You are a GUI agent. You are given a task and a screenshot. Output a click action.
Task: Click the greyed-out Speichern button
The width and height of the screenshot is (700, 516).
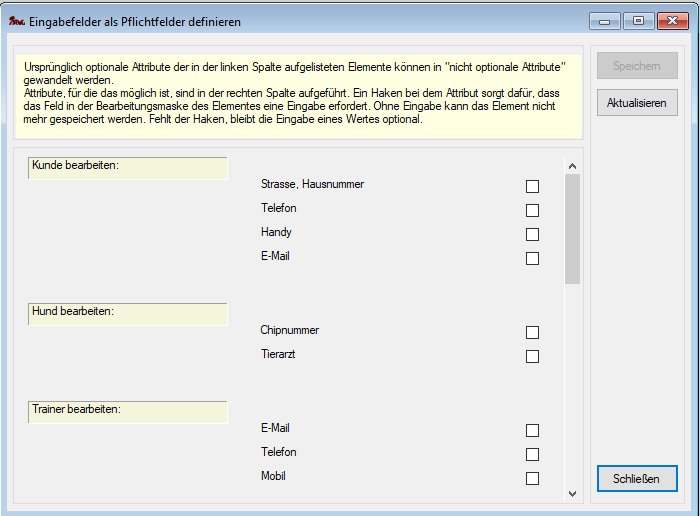coord(636,66)
